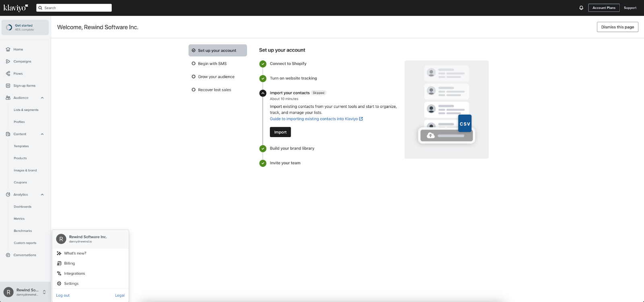Collapse the Import your contacts step arrow
This screenshot has width=644, height=302.
(x=263, y=93)
